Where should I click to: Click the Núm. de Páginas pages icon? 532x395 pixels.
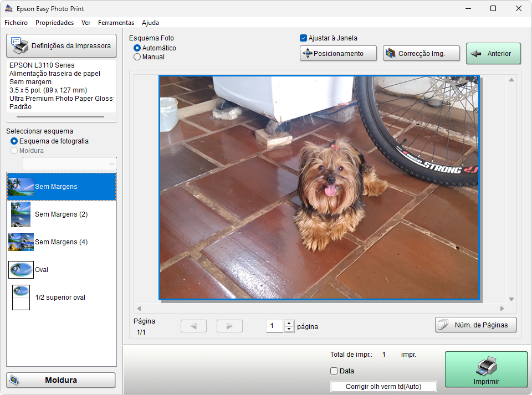(443, 325)
